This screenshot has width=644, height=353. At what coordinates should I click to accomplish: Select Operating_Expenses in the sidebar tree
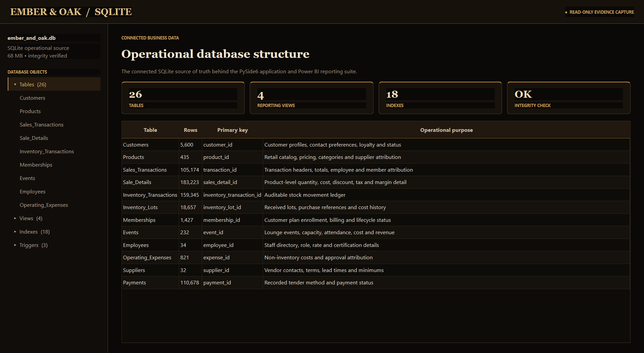[x=44, y=205]
